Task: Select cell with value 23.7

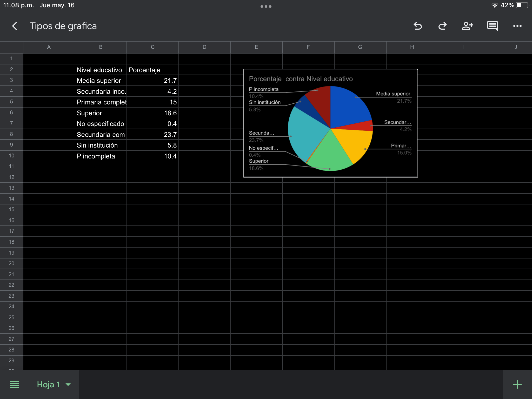Action: click(x=152, y=135)
